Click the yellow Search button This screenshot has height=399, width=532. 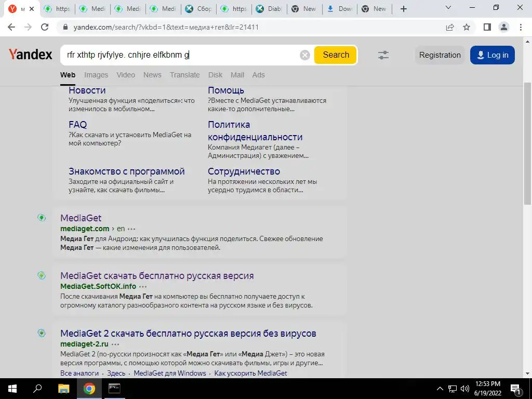tap(336, 55)
